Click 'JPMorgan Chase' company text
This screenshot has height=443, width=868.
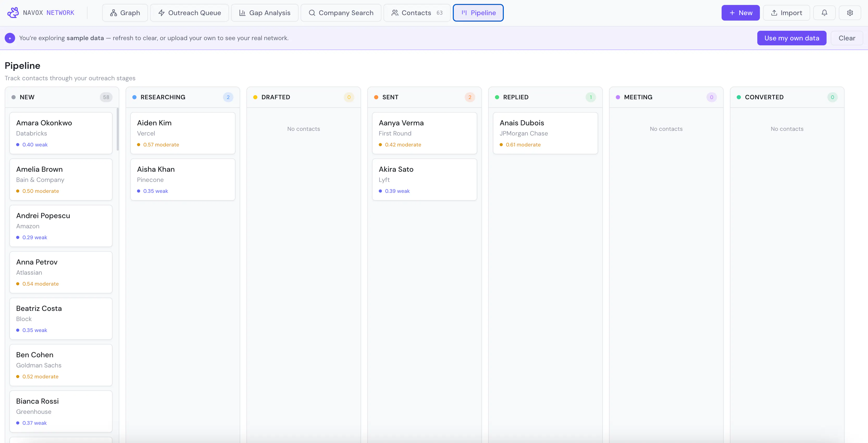(524, 133)
